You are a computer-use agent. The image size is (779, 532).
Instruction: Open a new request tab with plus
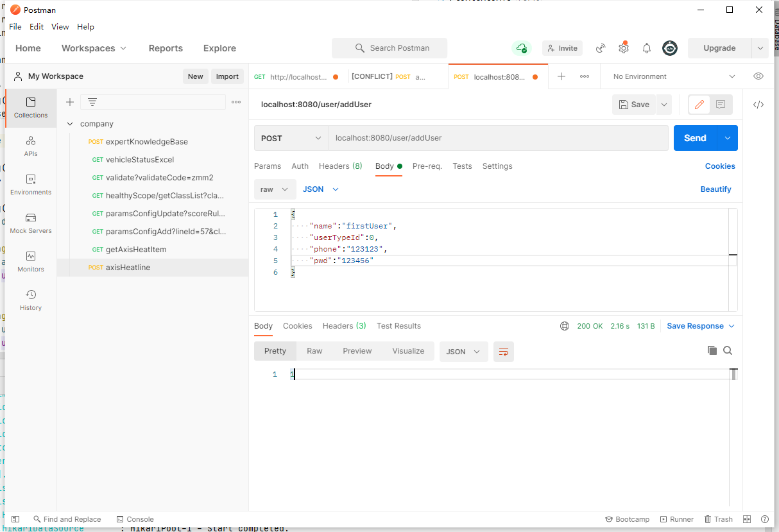[x=561, y=76]
